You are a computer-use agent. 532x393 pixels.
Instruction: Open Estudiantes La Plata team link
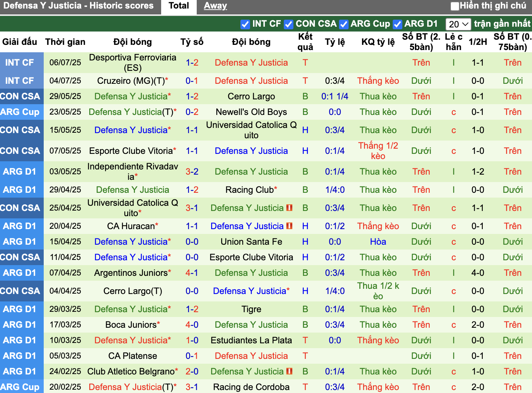(251, 340)
